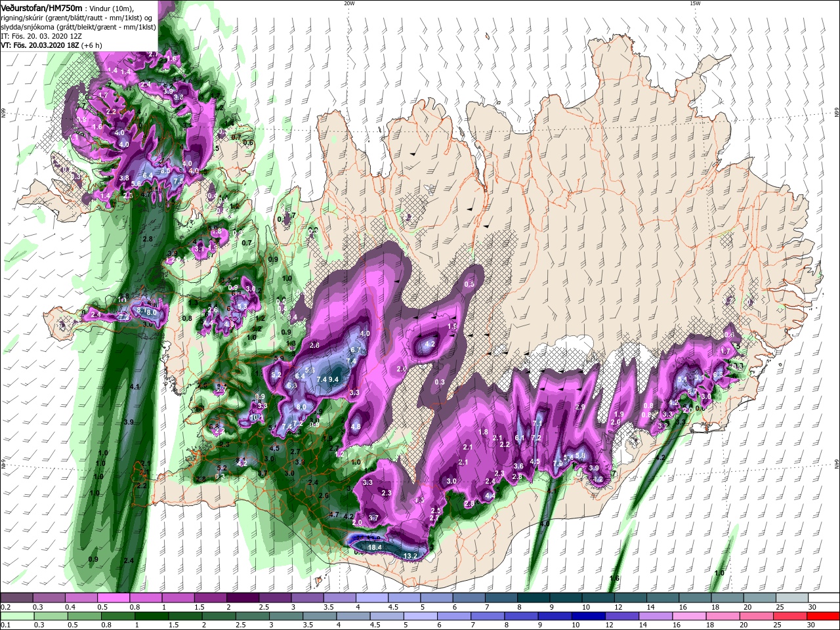Click the 6.7 snowfall value
Viewport: 840px width, 630px height.
click(355, 350)
